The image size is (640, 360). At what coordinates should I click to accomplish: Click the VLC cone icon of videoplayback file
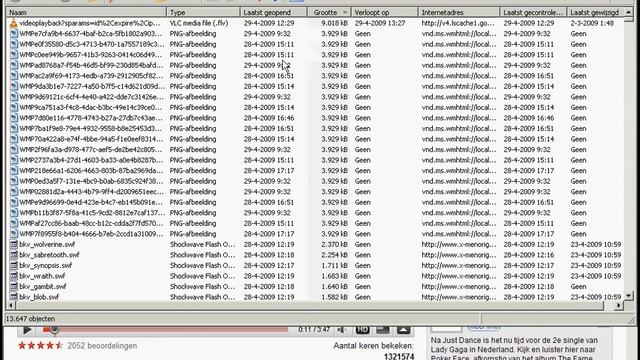click(14, 23)
